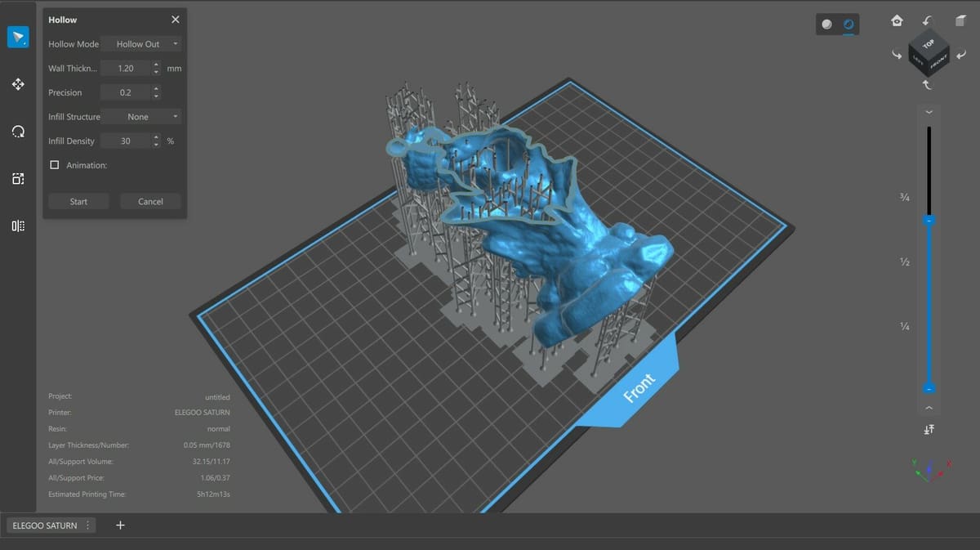Click the layer slider limit icon below the slider
The width and height of the screenshot is (980, 550).
929,429
